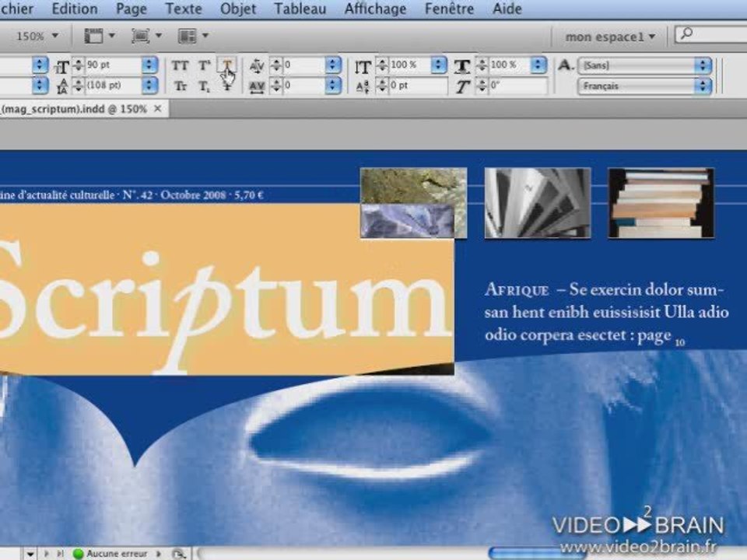Open the Screen Mode icon menu

click(x=146, y=36)
